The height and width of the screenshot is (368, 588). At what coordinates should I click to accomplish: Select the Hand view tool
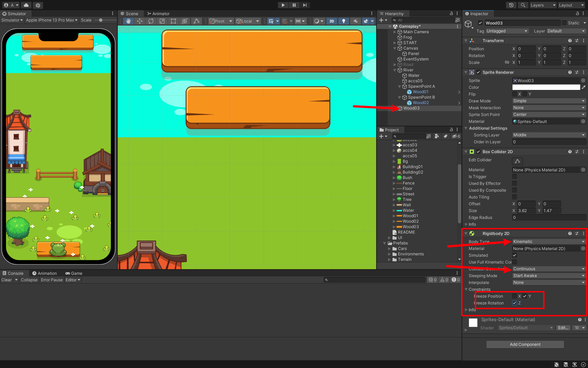click(128, 21)
